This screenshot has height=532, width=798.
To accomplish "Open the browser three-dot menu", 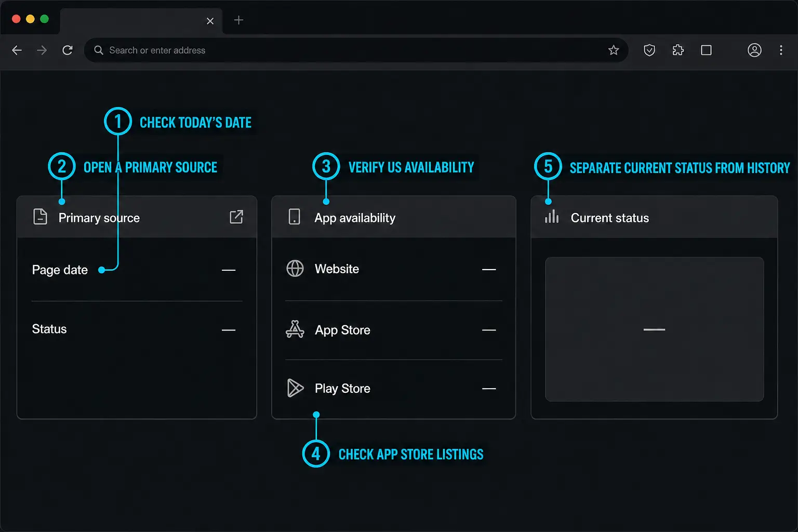I will pos(781,50).
